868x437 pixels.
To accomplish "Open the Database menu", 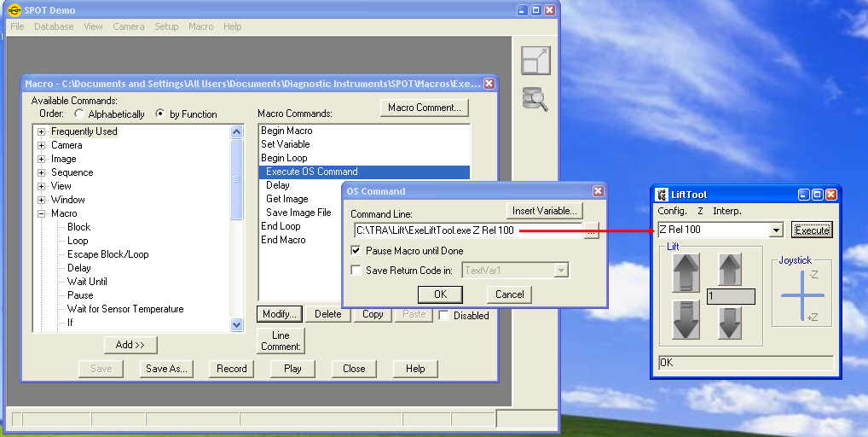I will 54,26.
